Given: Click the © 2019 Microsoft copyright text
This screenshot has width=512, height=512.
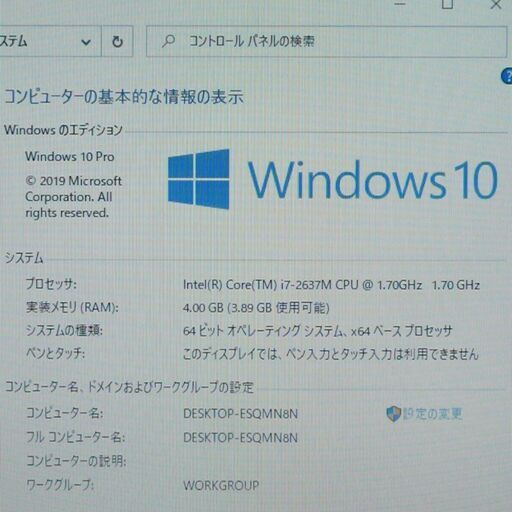Looking at the screenshot, I should 73,197.
